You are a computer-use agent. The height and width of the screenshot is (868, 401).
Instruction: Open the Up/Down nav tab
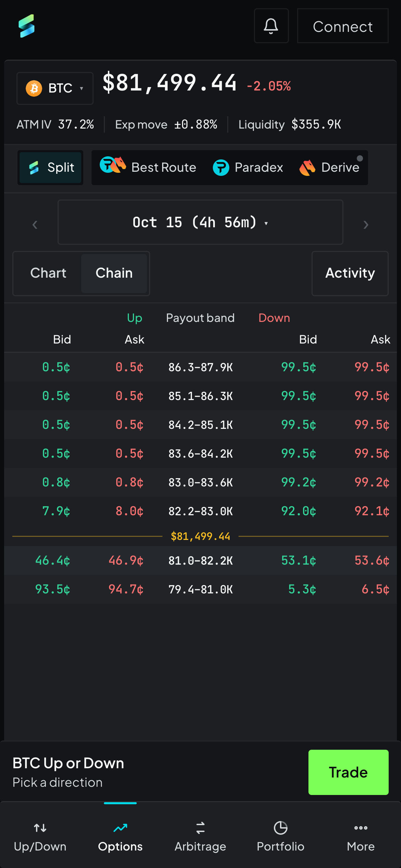click(40, 836)
